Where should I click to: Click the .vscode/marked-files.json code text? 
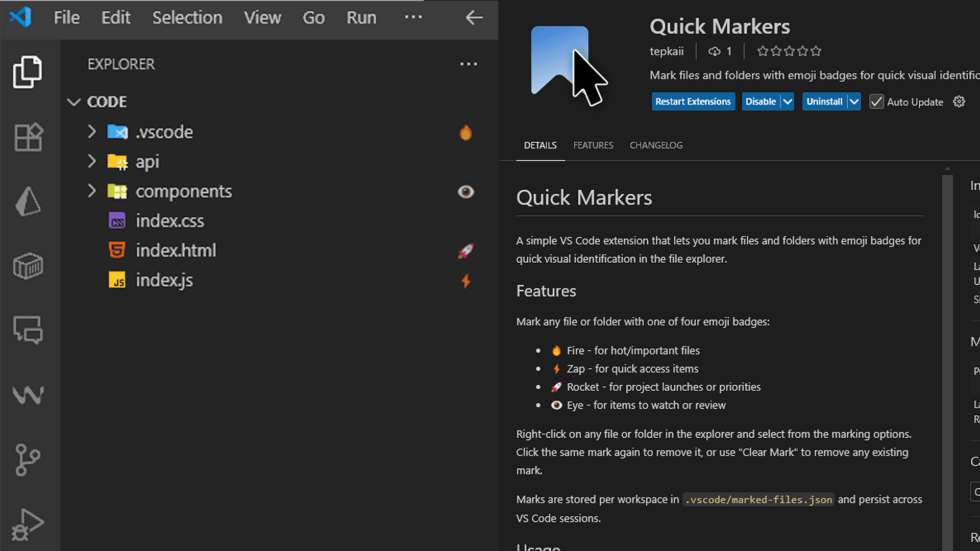pos(758,500)
